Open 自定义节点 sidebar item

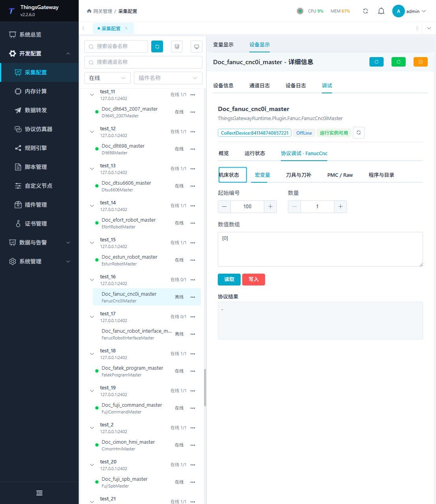39,186
